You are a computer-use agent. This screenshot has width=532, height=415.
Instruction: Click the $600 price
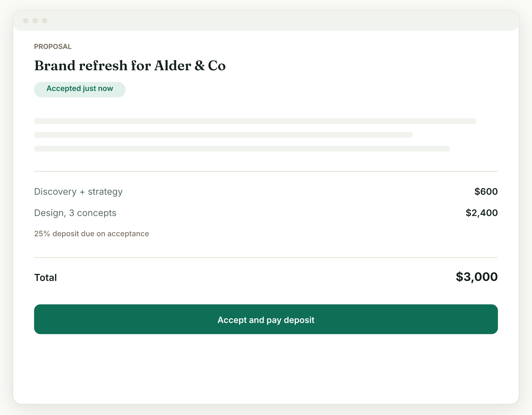click(486, 192)
